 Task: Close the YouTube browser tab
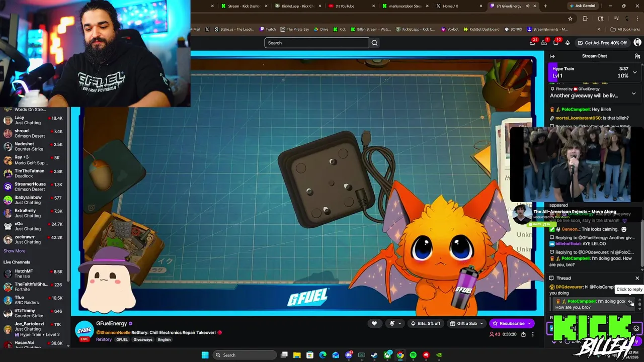point(373,6)
